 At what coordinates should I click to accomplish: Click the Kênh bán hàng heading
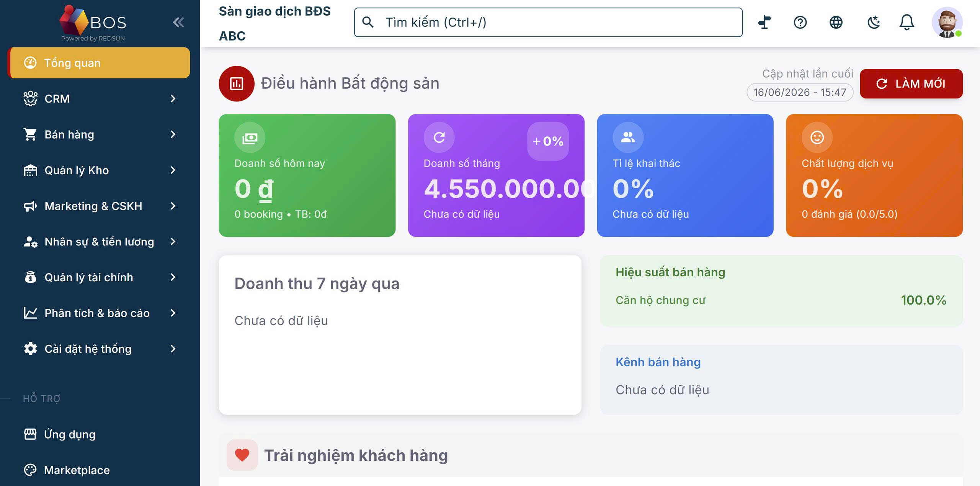(x=658, y=362)
